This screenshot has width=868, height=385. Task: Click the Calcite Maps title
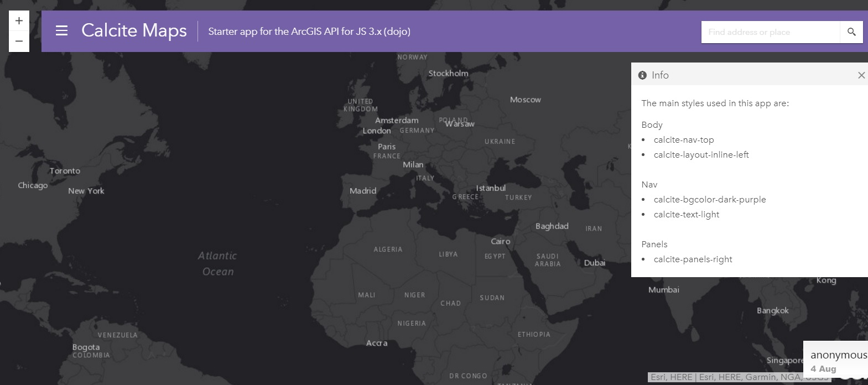pos(134,30)
